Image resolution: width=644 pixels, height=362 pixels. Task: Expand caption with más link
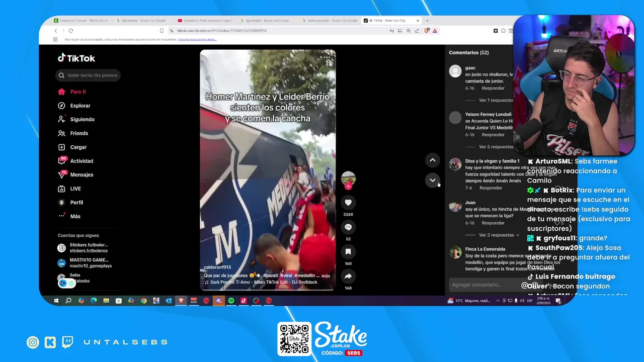pyautogui.click(x=326, y=276)
